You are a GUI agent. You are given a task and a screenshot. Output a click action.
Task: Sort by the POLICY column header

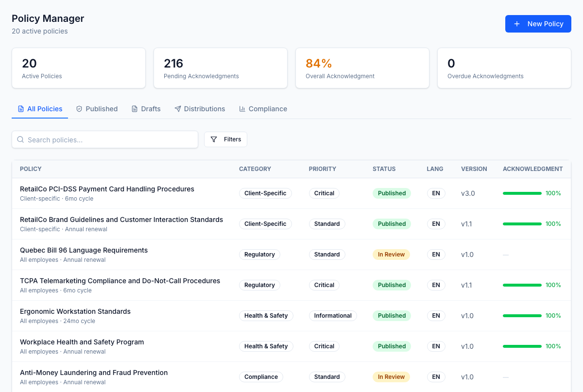31,169
